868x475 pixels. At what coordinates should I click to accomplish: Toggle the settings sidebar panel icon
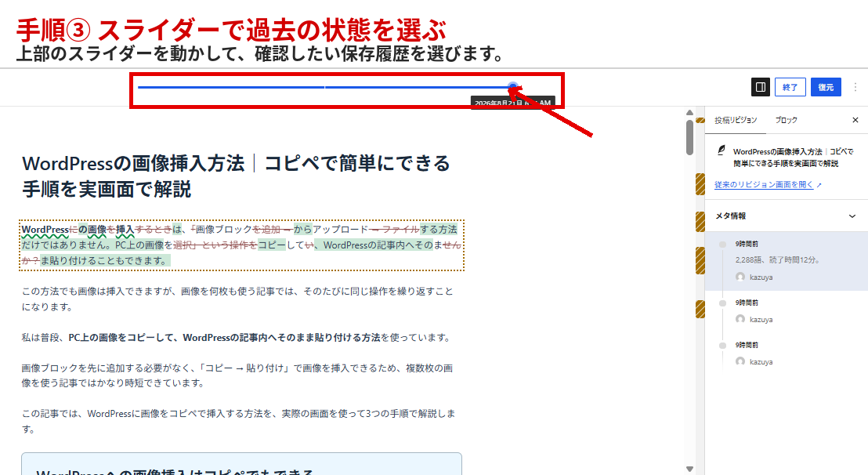[x=760, y=87]
